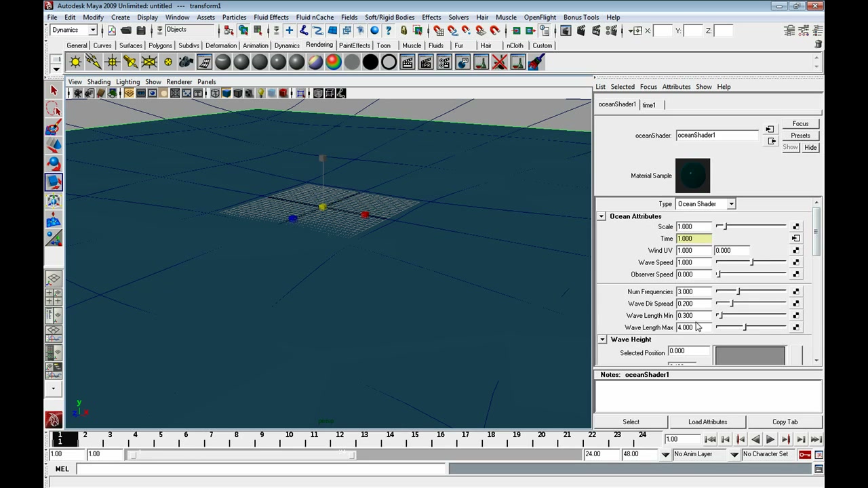Click the Hide button
The height and width of the screenshot is (488, 868).
(x=810, y=147)
